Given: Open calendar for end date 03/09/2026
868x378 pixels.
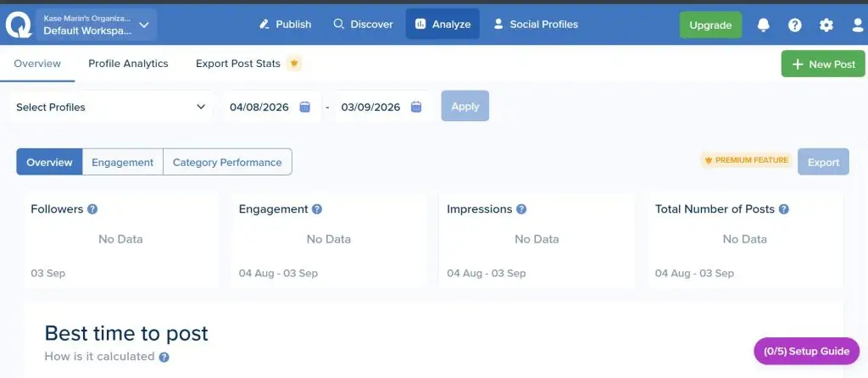Looking at the screenshot, I should pos(416,107).
